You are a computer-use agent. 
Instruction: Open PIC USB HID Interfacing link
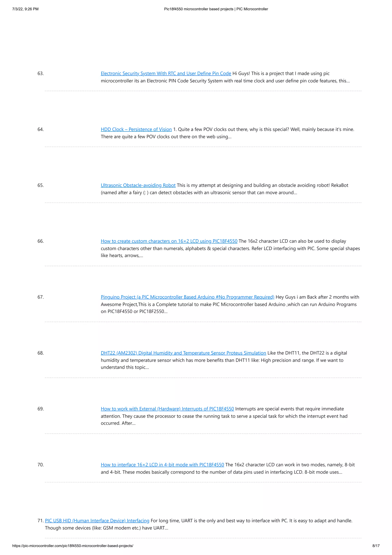tap(97, 521)
